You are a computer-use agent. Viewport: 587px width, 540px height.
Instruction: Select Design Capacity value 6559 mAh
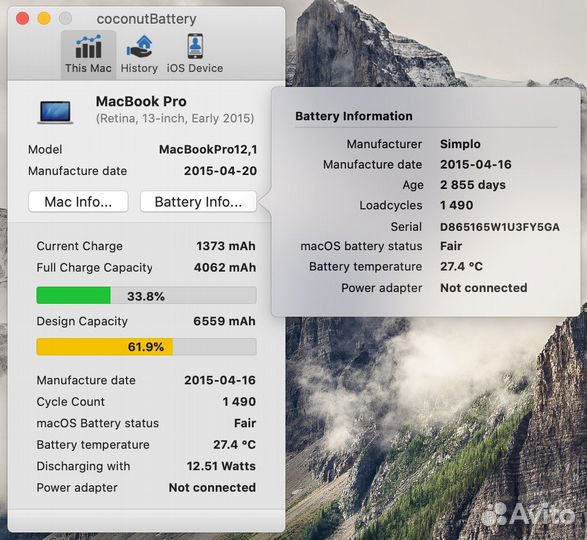[225, 321]
